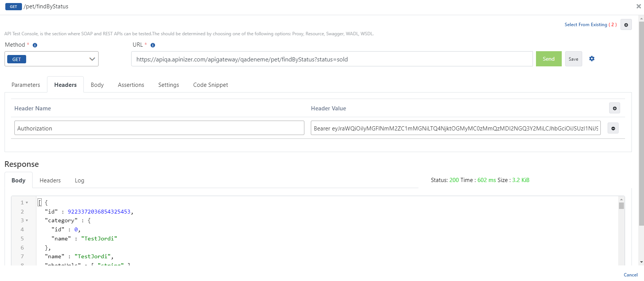This screenshot has height=281, width=644.
Task: Click the URL info icon
Action: click(153, 45)
